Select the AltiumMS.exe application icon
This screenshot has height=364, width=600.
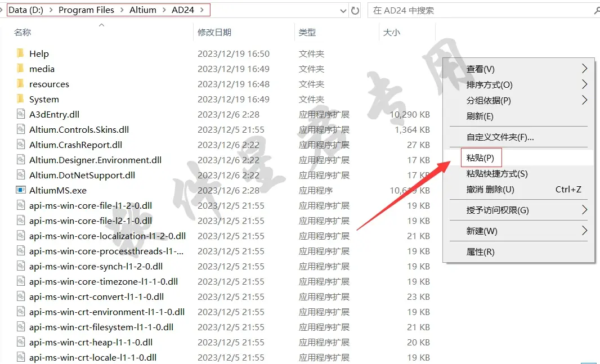click(21, 190)
